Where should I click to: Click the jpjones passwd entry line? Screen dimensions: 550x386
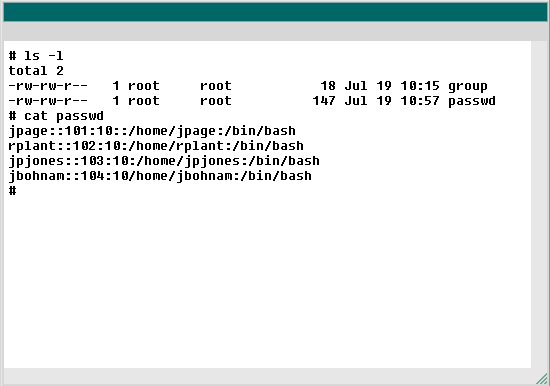pyautogui.click(x=164, y=161)
